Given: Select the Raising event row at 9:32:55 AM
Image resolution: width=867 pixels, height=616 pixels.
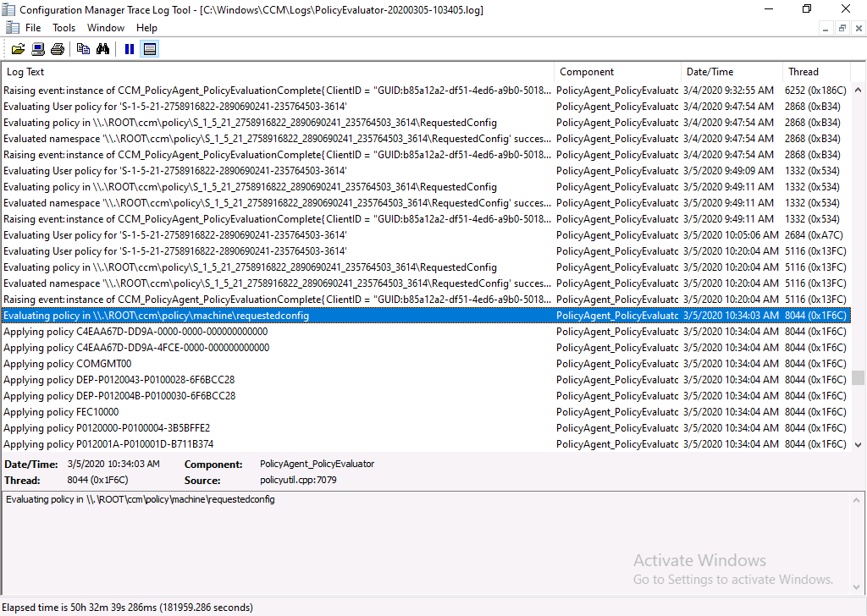Looking at the screenshot, I should click(x=426, y=90).
